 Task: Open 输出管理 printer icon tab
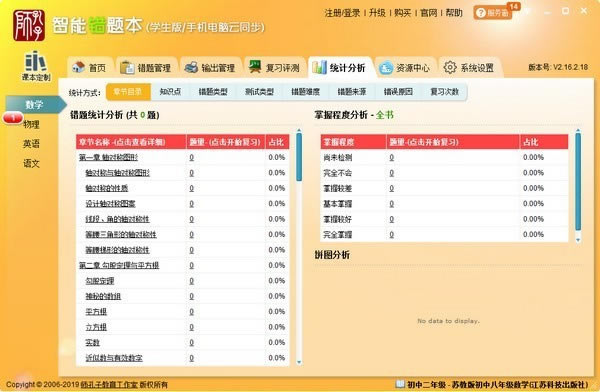pyautogui.click(x=210, y=68)
